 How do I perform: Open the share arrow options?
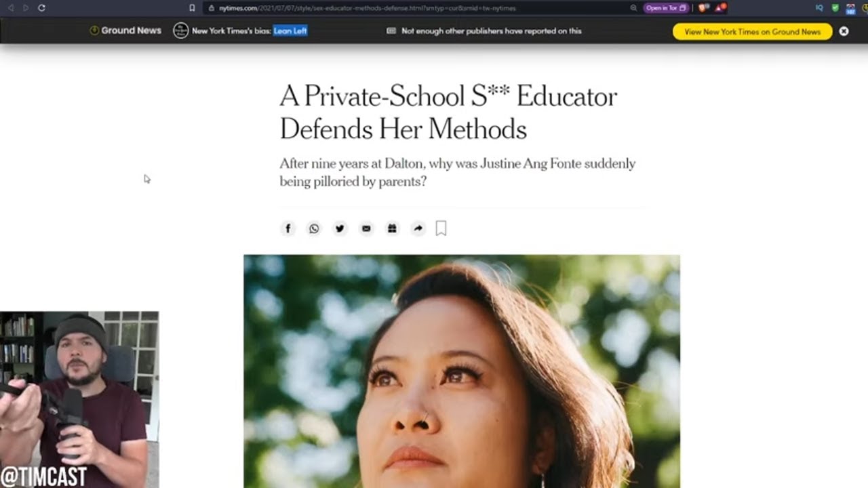coord(418,228)
